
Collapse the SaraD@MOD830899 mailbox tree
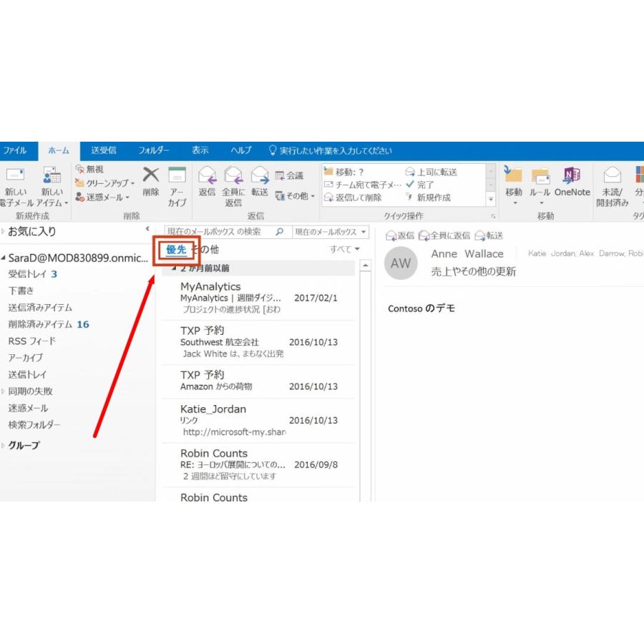(x=5, y=258)
